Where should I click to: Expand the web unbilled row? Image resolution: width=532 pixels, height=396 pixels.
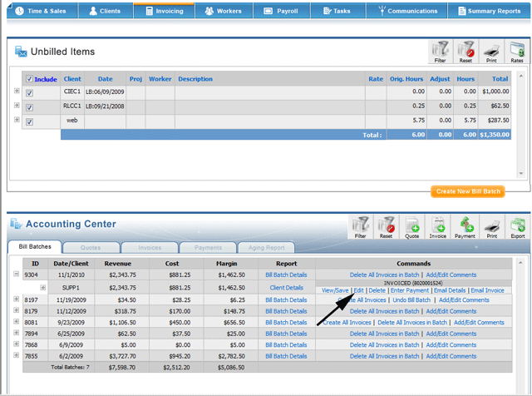click(17, 120)
